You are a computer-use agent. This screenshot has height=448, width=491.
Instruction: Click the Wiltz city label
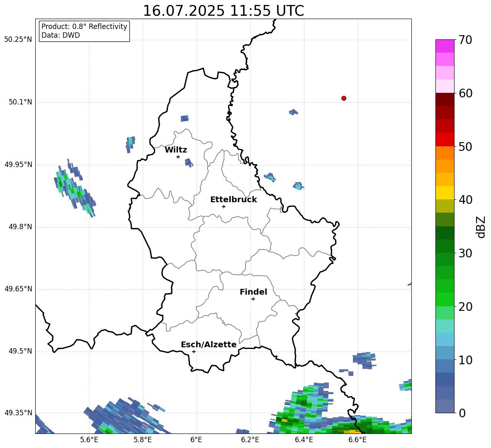click(176, 150)
